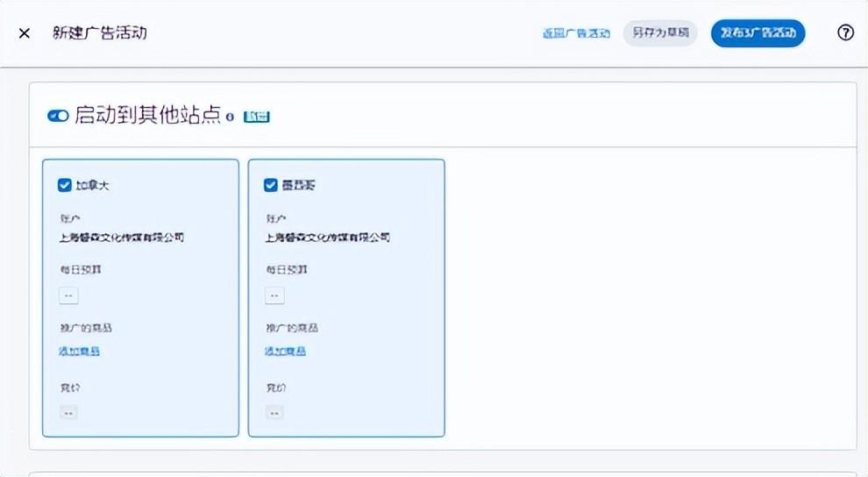Open help via the question mark icon
Viewport: 868px width, 477px height.
(845, 33)
